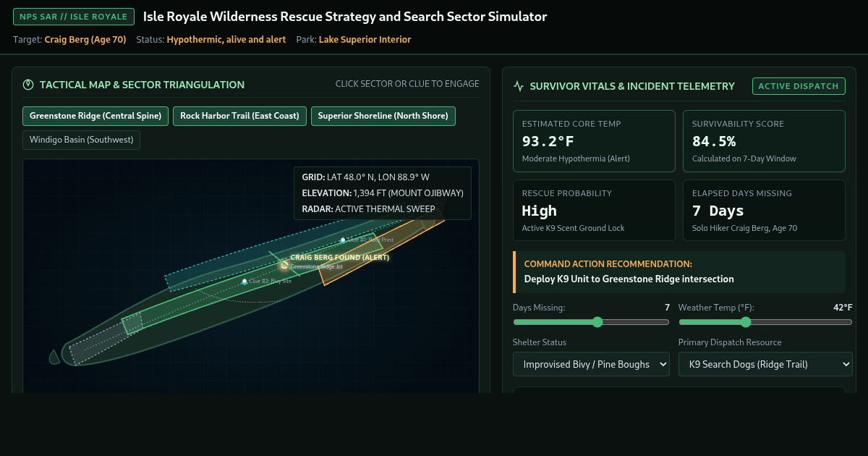The image size is (868, 456).
Task: Click the Estimated Core Temp 93.2°F card
Action: [x=594, y=140]
